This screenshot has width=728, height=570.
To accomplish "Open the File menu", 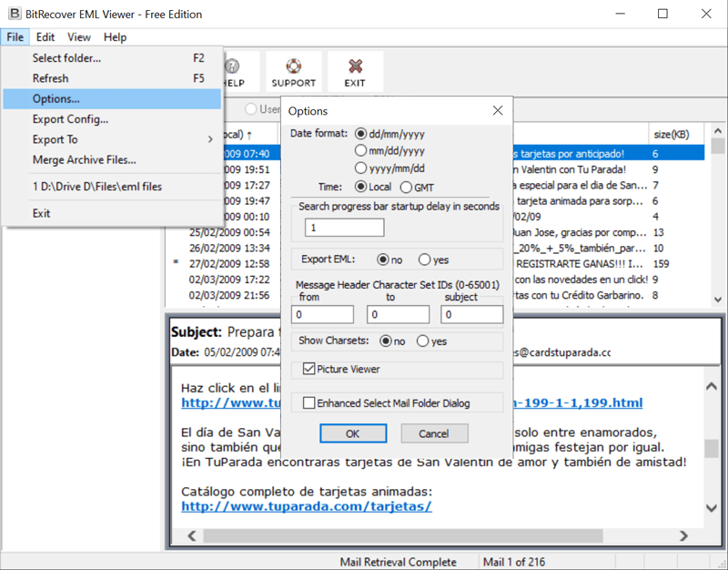I will coord(15,37).
